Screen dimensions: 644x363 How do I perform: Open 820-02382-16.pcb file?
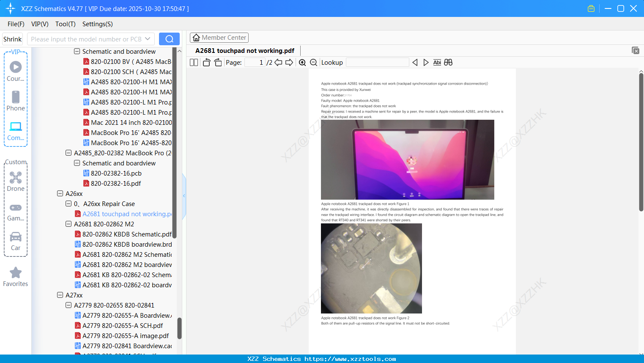click(x=112, y=173)
